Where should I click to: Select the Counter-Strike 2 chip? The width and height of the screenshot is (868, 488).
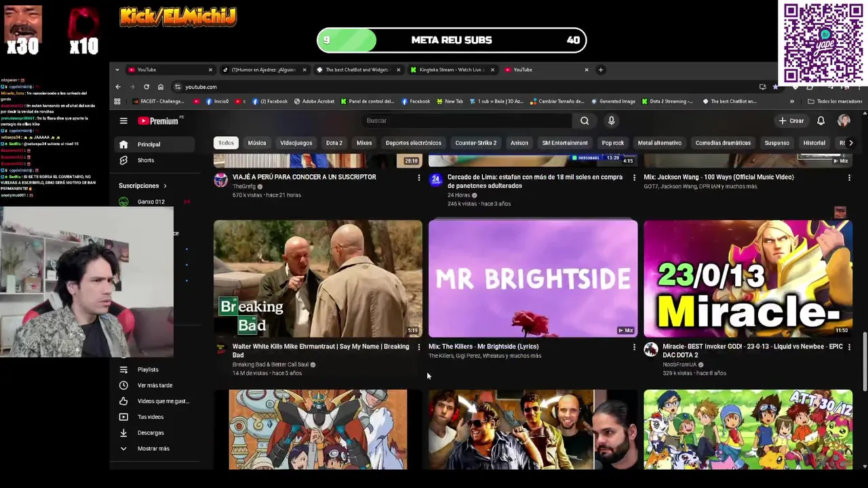[476, 143]
